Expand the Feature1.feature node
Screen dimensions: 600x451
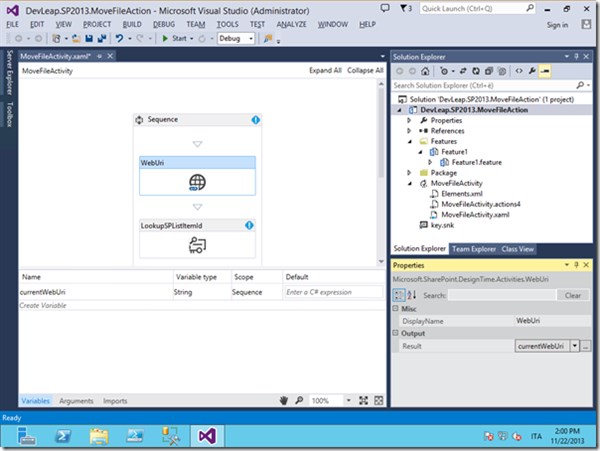tap(430, 162)
